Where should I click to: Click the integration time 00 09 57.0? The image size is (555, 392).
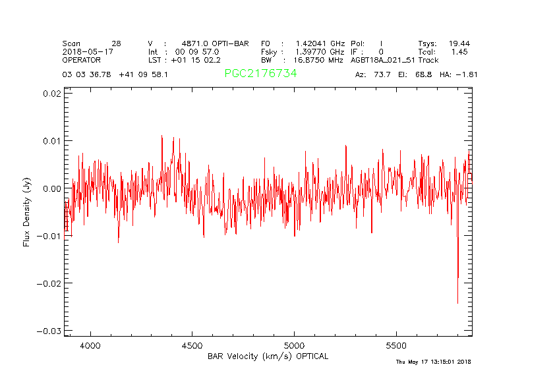click(196, 51)
